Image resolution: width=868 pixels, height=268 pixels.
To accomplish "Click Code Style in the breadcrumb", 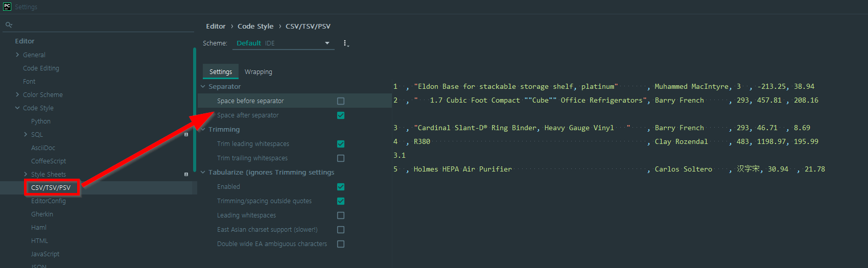I will click(255, 26).
